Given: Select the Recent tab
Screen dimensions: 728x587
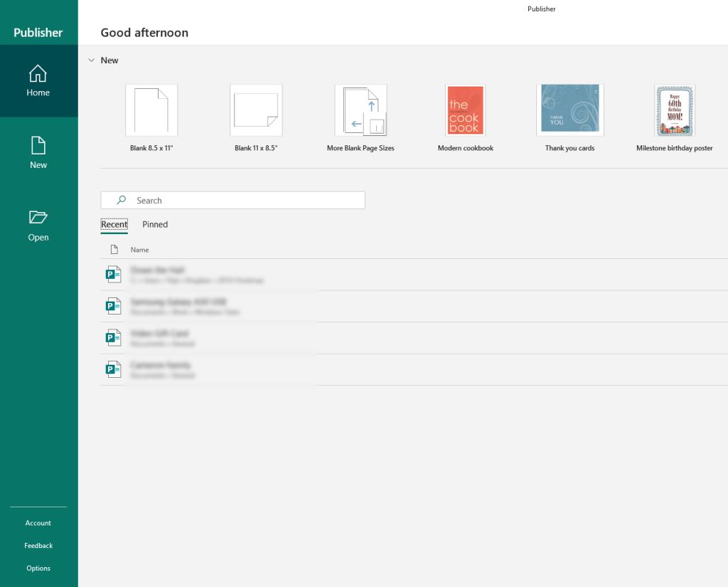Looking at the screenshot, I should point(114,224).
